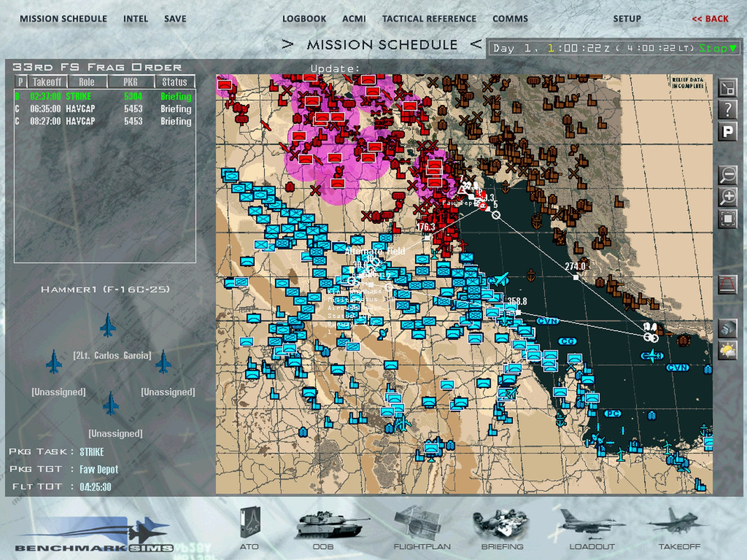
Task: Select the 08:27:00 HAVCAP mission row
Action: [x=104, y=121]
